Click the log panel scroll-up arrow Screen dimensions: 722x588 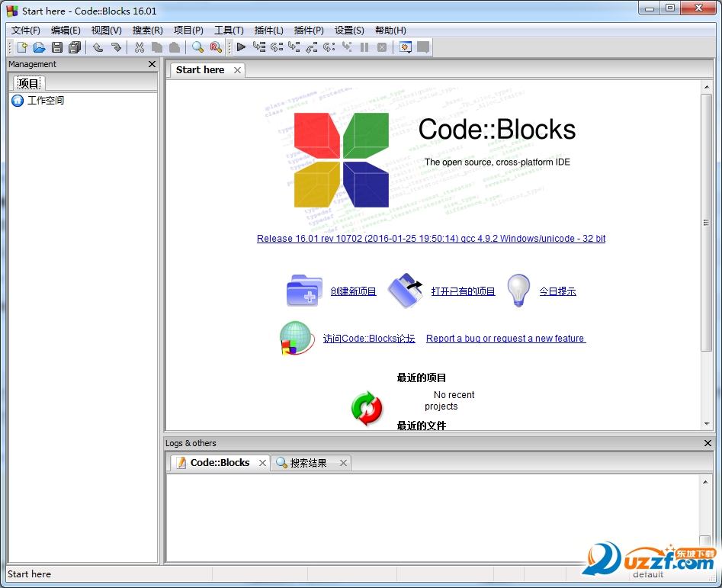pos(705,482)
